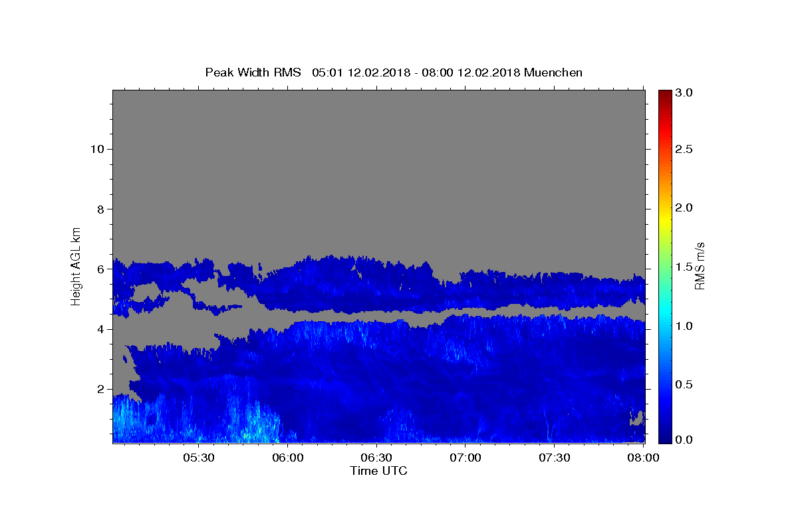Screen dimensions: 798x532
Task: Click the start date '05:01 12.02.2018' in title
Action: click(360, 72)
